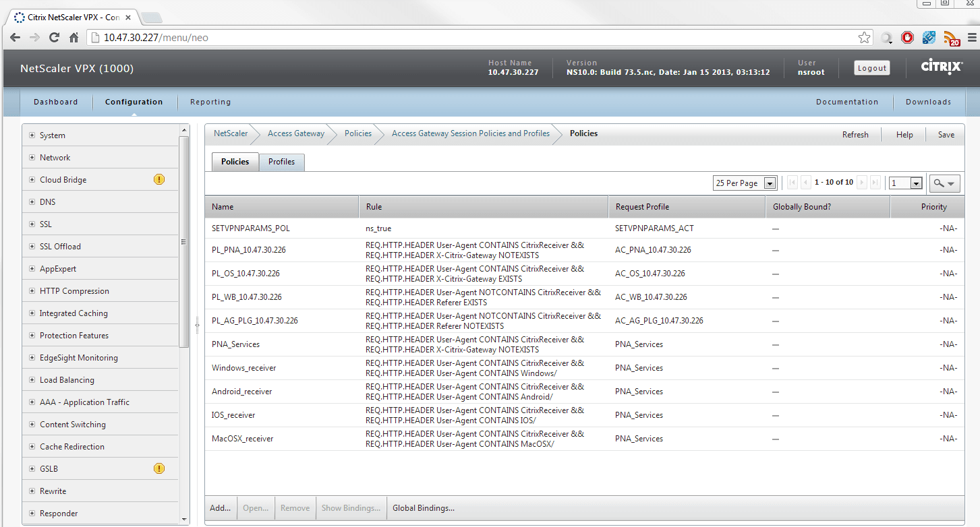Sort by the Request Profile column

point(687,207)
